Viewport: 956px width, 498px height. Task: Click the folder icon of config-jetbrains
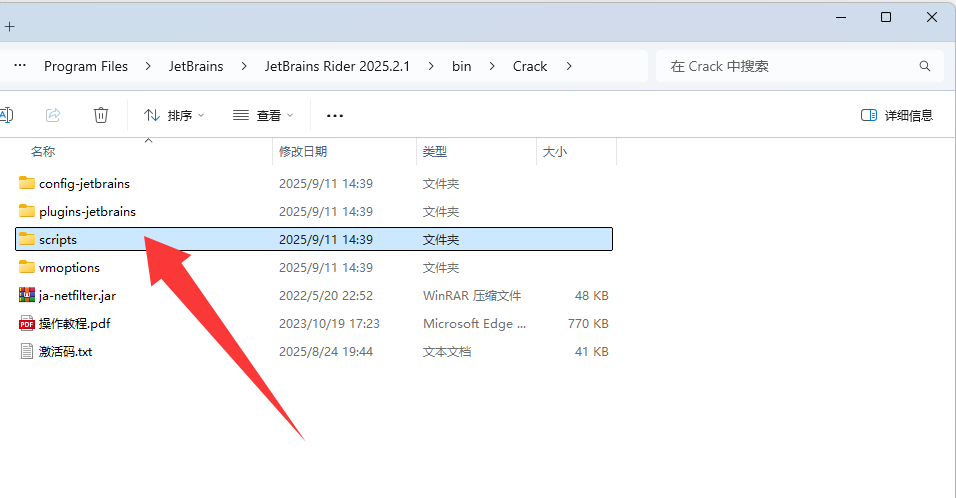(27, 183)
